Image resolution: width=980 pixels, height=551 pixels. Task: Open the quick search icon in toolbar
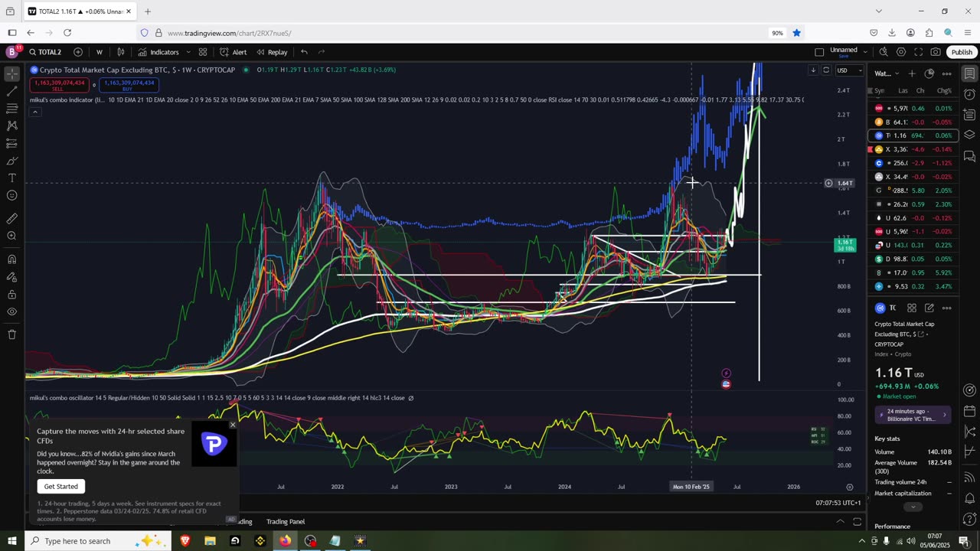tap(884, 52)
